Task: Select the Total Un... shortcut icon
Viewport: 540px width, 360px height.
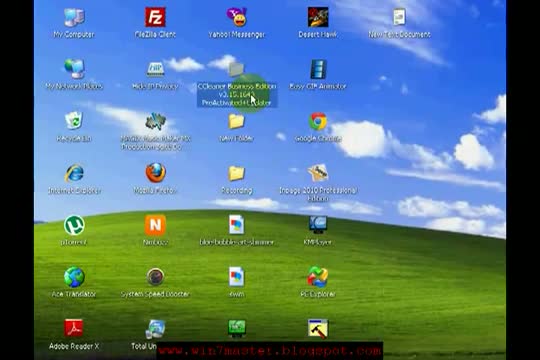Action: tap(155, 329)
